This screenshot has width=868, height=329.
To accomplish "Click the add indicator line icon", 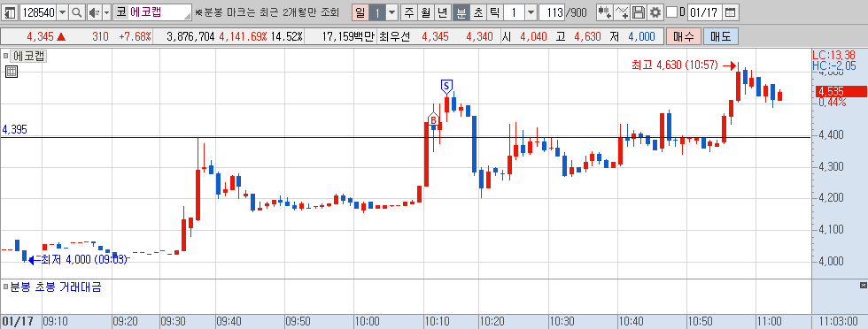I will click(x=622, y=12).
